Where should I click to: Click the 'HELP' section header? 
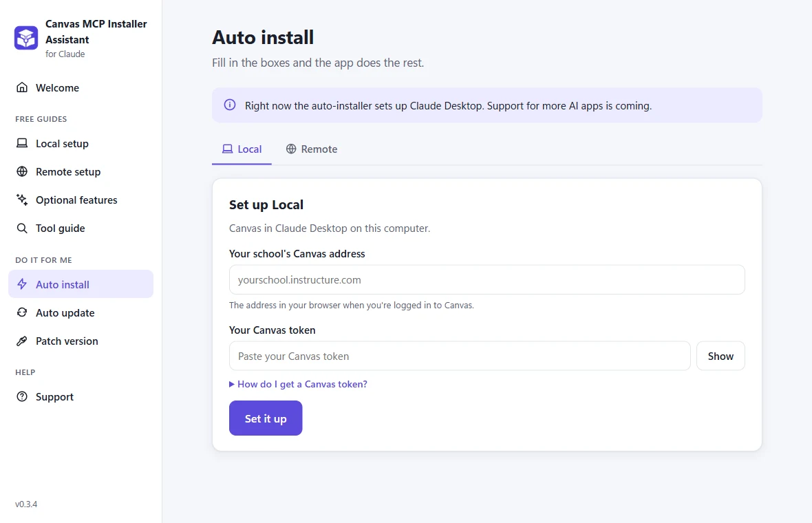pos(25,372)
